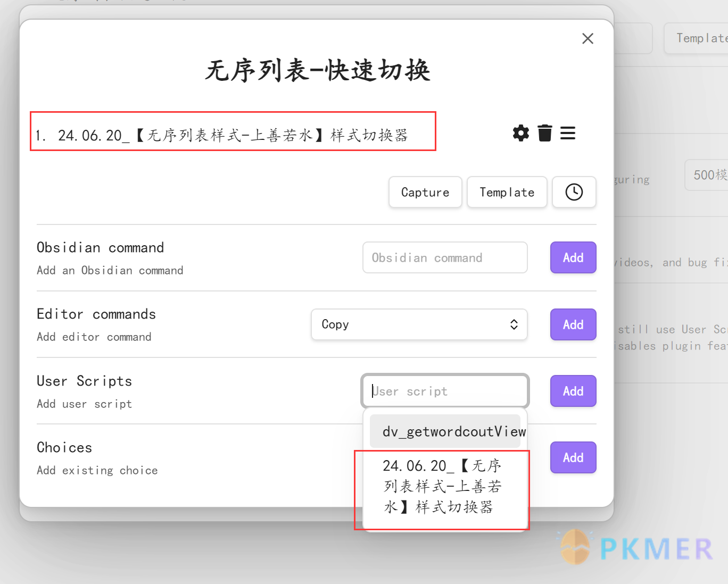The image size is (728, 584).
Task: Add a user script
Action: [573, 391]
